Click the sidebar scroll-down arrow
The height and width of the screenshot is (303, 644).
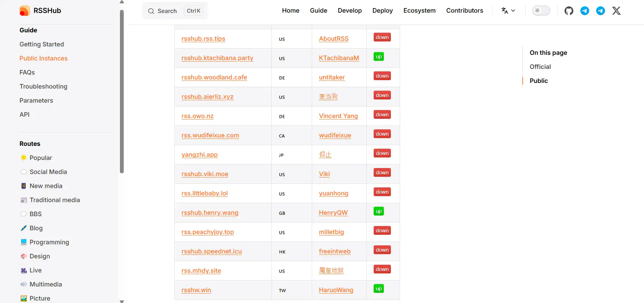[122, 301]
